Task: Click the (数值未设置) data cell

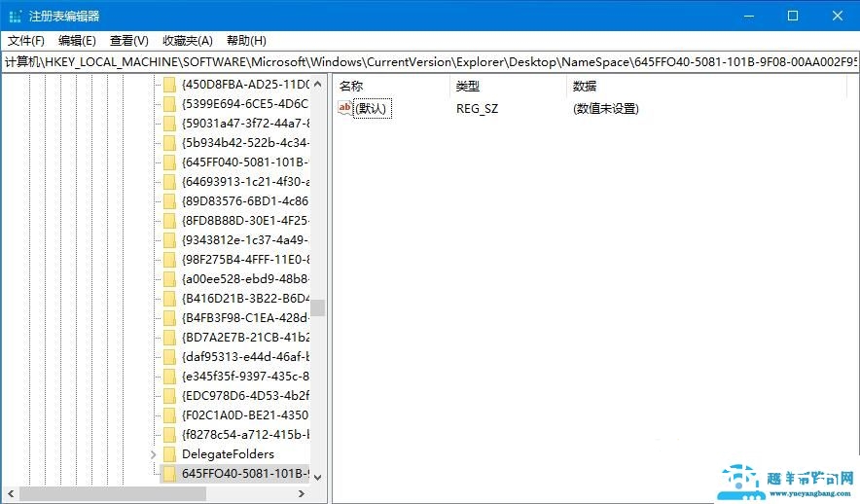Action: 605,109
